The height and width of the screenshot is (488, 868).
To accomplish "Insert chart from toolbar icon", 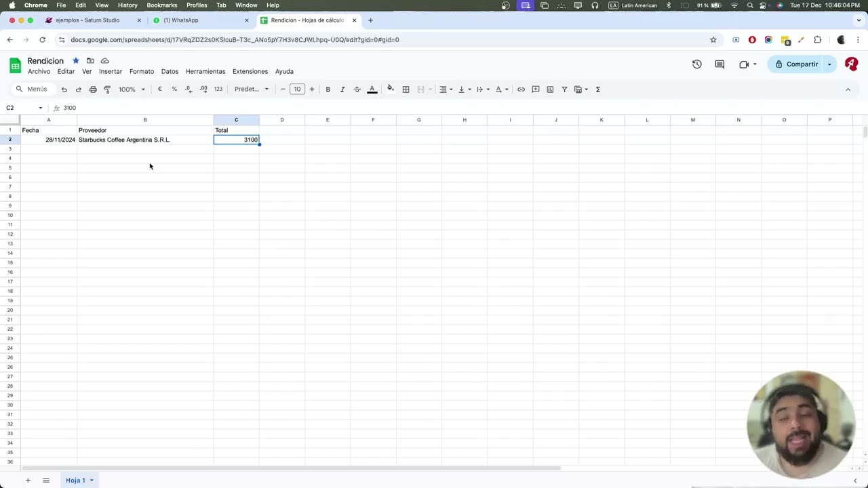I will pos(550,89).
